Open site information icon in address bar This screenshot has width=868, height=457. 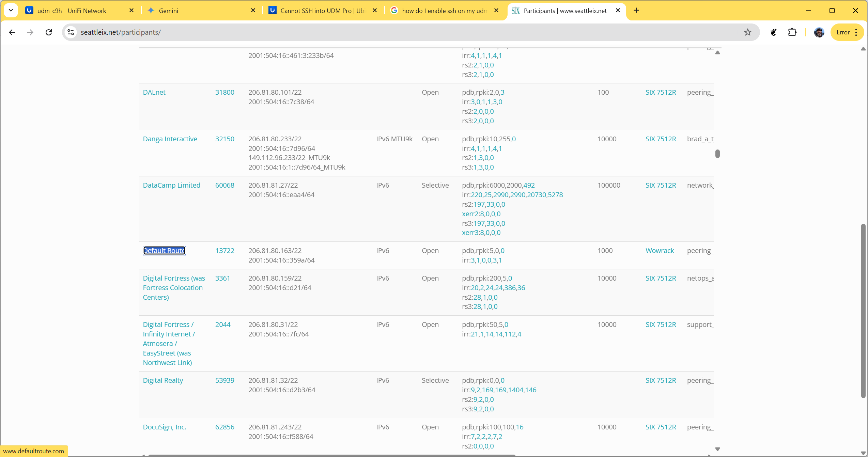[x=71, y=32]
